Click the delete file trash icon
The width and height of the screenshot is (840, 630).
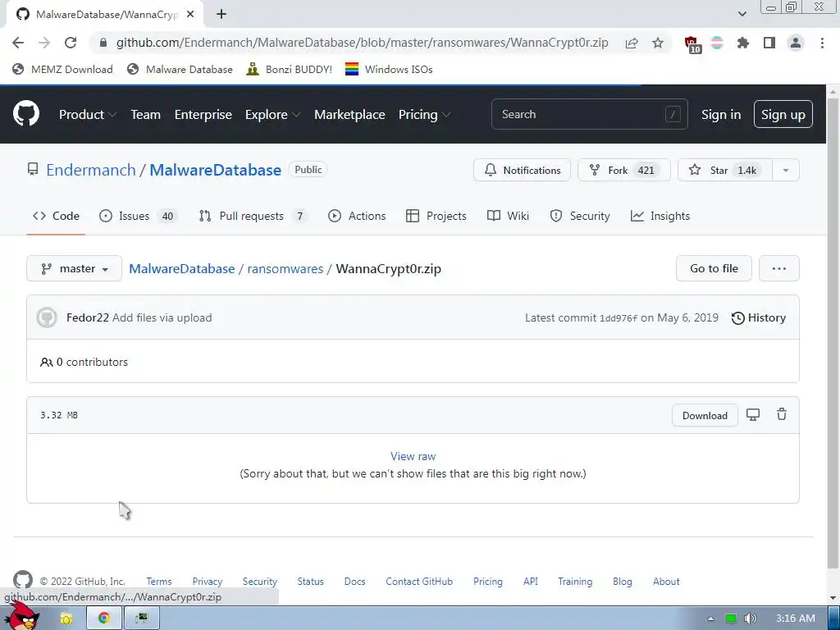[782, 414]
